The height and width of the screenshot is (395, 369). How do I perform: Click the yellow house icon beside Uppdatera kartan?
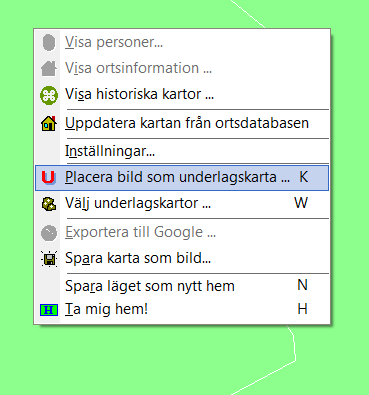coord(49,123)
